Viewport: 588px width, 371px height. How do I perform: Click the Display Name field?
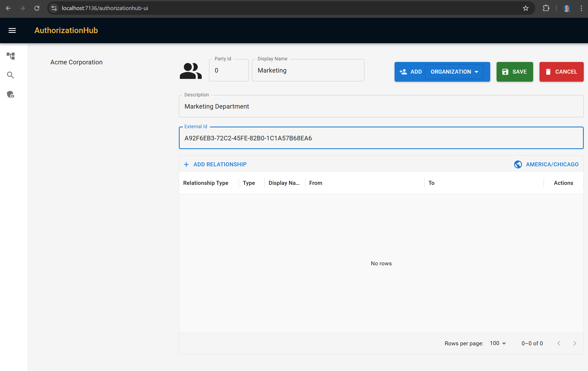point(308,70)
